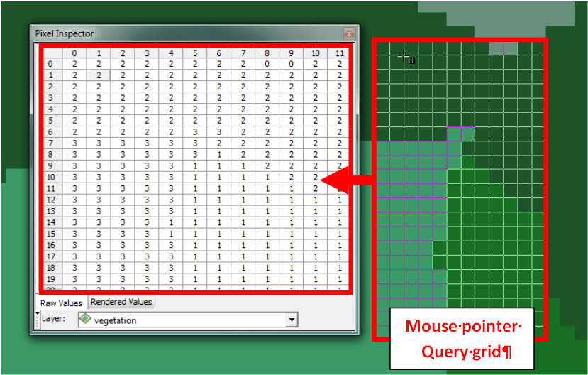This screenshot has width=588, height=375.
Task: Select the 0 value in row 0, column 9
Action: (291, 64)
